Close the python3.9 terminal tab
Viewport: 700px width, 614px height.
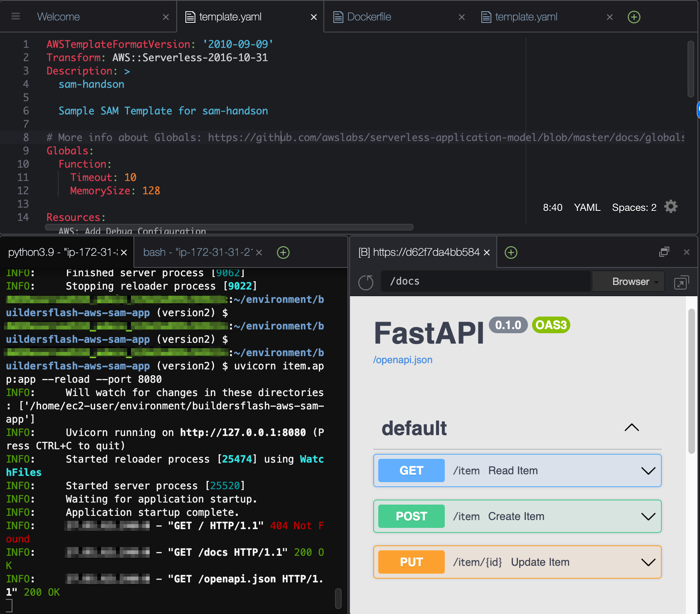(124, 253)
